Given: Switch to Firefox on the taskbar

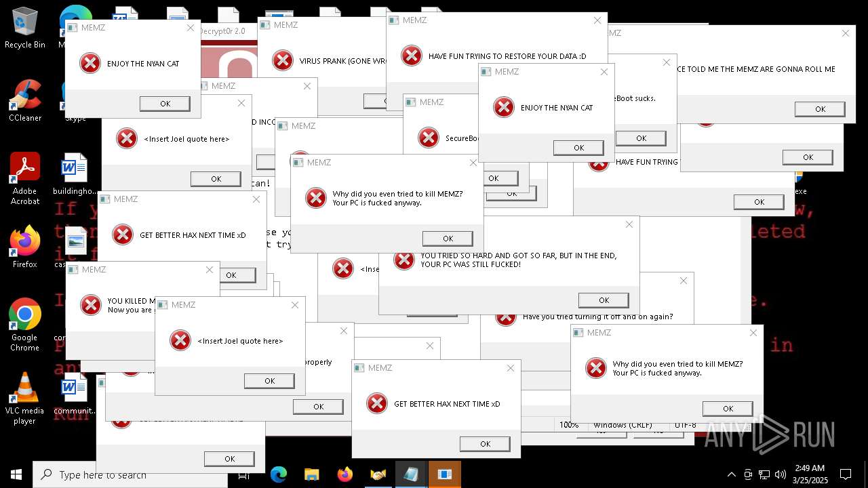Looking at the screenshot, I should pos(344,474).
